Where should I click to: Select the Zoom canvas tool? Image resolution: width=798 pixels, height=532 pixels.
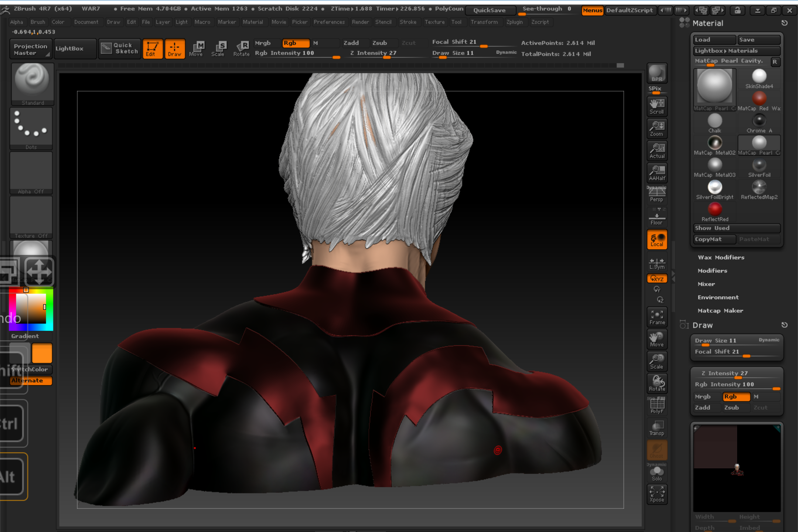coord(657,129)
